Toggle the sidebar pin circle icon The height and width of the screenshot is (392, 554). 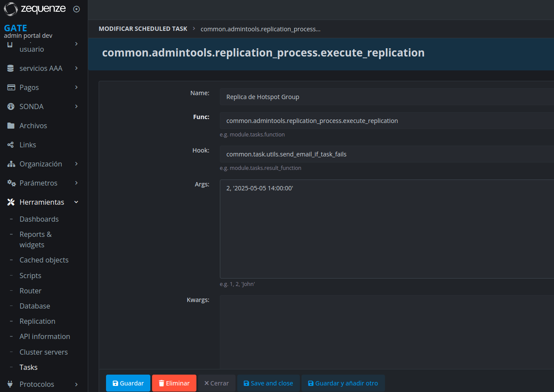(x=76, y=9)
